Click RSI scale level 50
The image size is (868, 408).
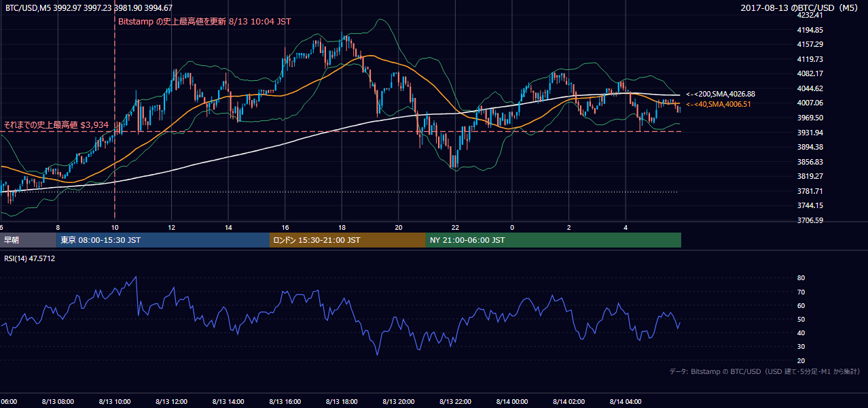[x=801, y=320]
